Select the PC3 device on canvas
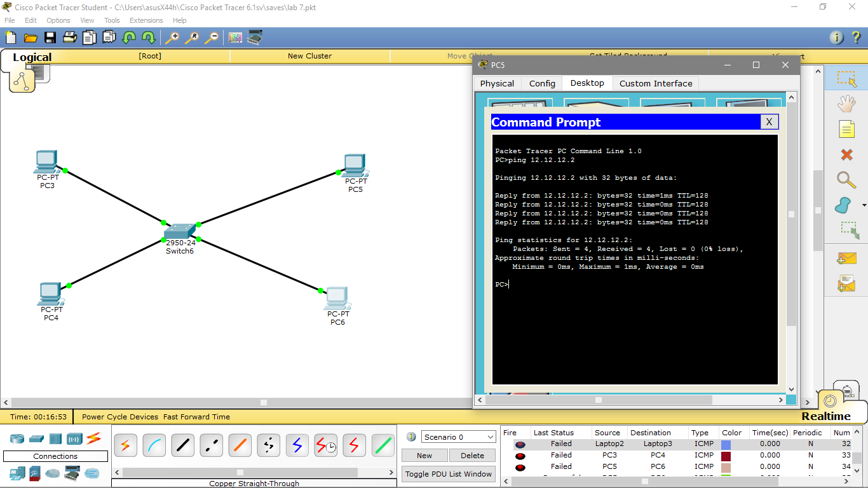The image size is (868, 488). point(46,163)
